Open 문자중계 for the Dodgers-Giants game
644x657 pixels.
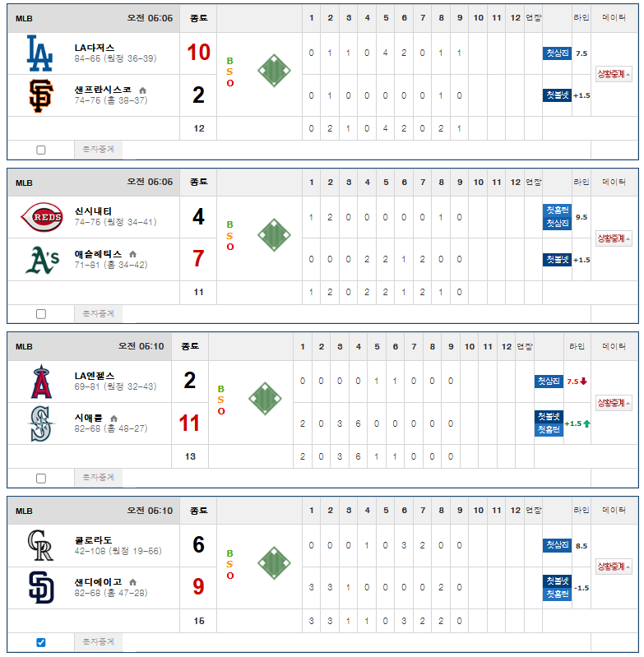point(98,150)
